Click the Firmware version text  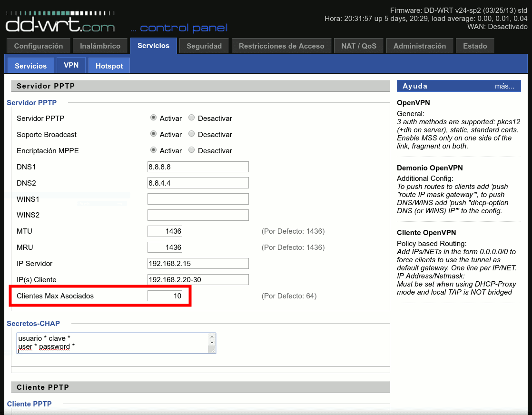click(x=458, y=10)
